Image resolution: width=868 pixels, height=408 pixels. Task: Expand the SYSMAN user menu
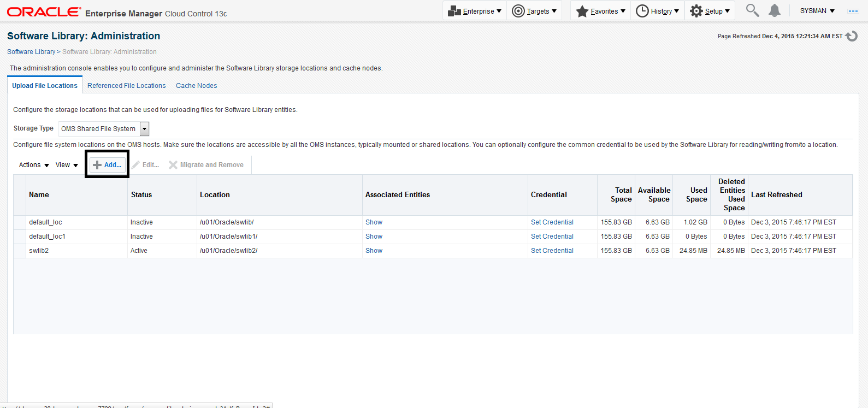tap(817, 11)
